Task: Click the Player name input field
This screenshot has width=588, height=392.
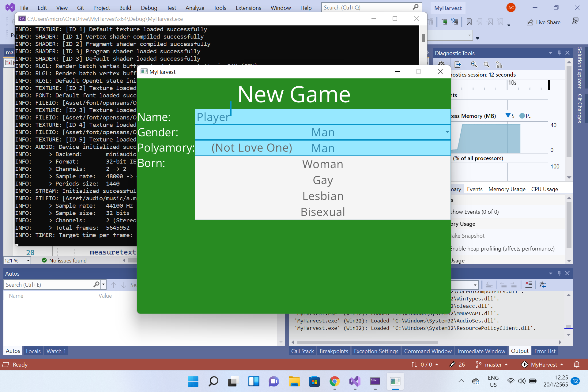Action: click(x=276, y=117)
